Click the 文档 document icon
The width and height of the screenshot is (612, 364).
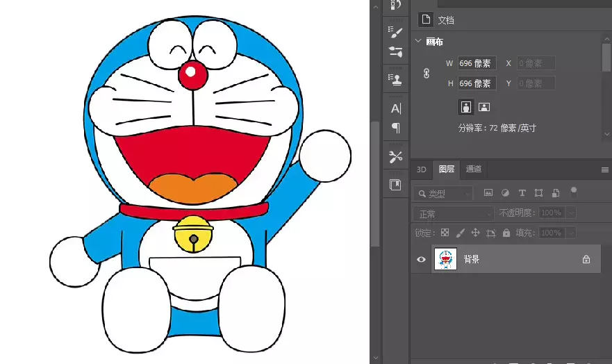[x=426, y=19]
